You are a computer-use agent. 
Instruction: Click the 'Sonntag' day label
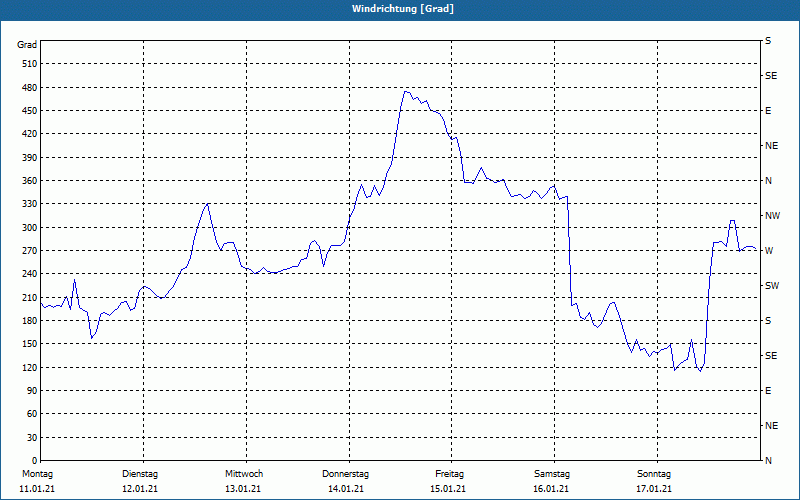click(654, 474)
